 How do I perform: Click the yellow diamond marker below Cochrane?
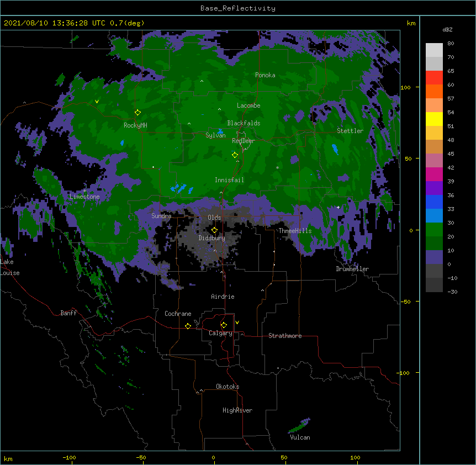click(x=188, y=326)
